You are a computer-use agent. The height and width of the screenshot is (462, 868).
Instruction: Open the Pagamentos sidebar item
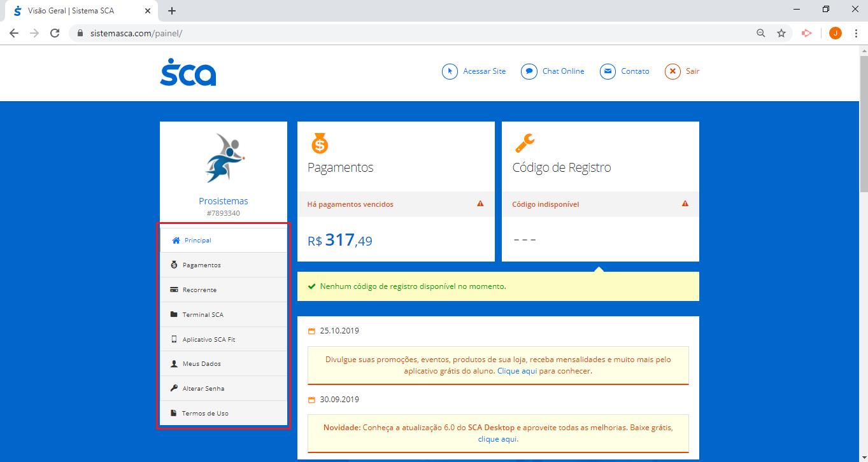[x=224, y=265]
